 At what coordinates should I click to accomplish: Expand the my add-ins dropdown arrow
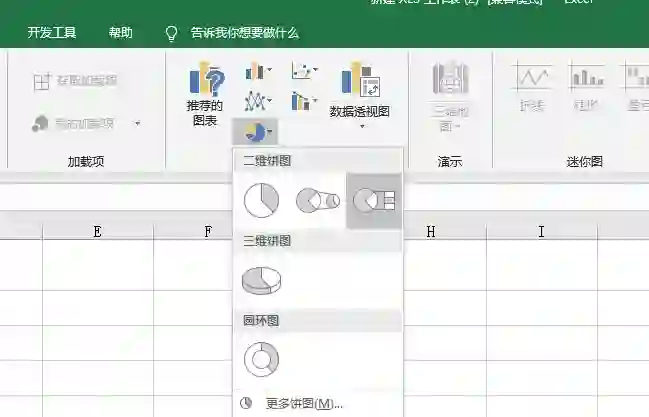tap(137, 123)
